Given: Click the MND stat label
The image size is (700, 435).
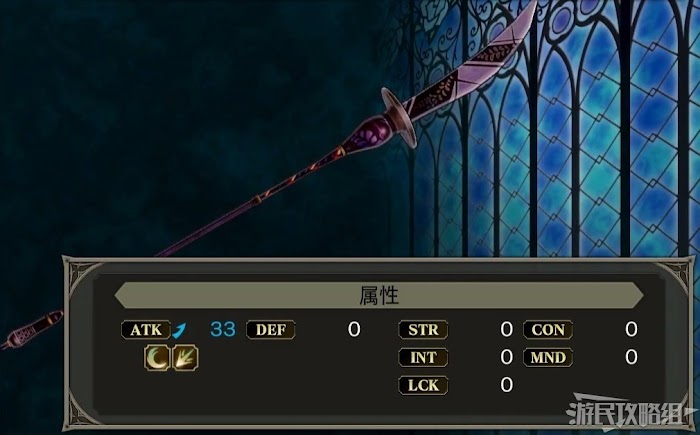Looking at the screenshot, I should (x=548, y=358).
